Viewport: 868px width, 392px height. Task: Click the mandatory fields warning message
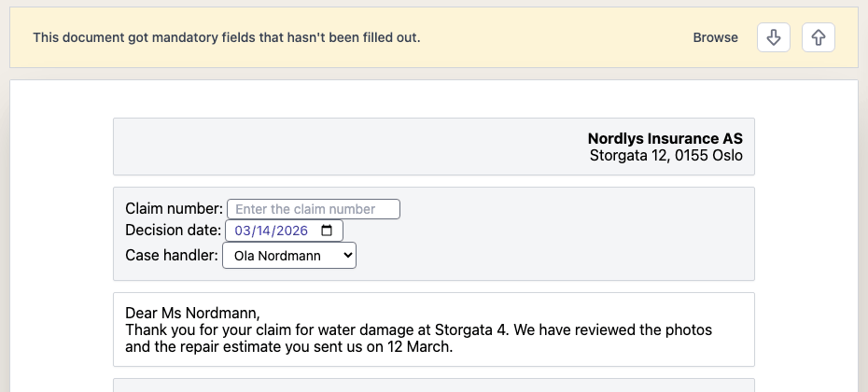(x=227, y=37)
